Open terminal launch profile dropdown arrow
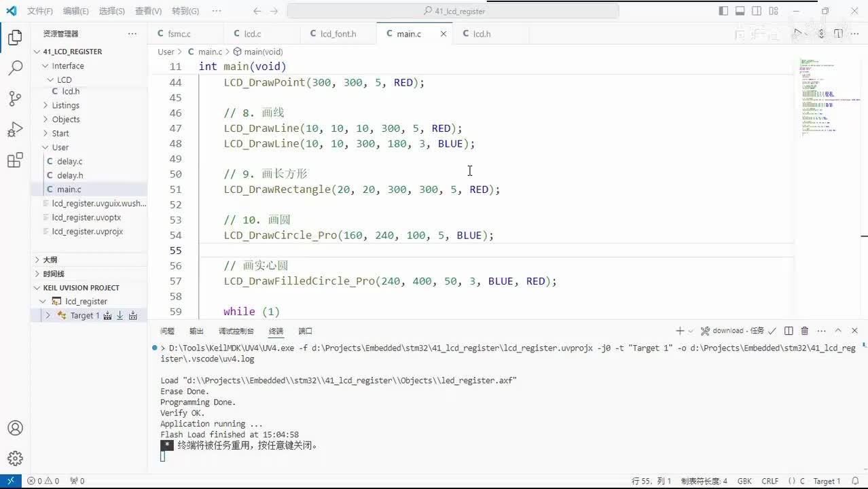868x489 pixels. (691, 331)
